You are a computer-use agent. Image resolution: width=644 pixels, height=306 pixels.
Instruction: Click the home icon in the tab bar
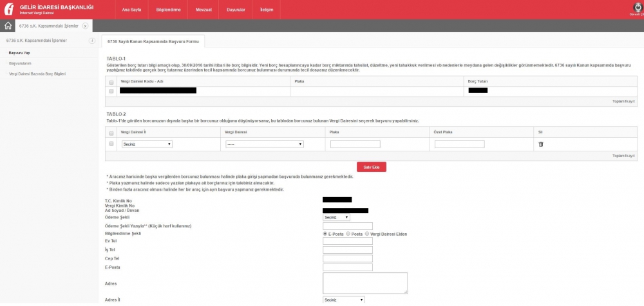click(x=7, y=26)
